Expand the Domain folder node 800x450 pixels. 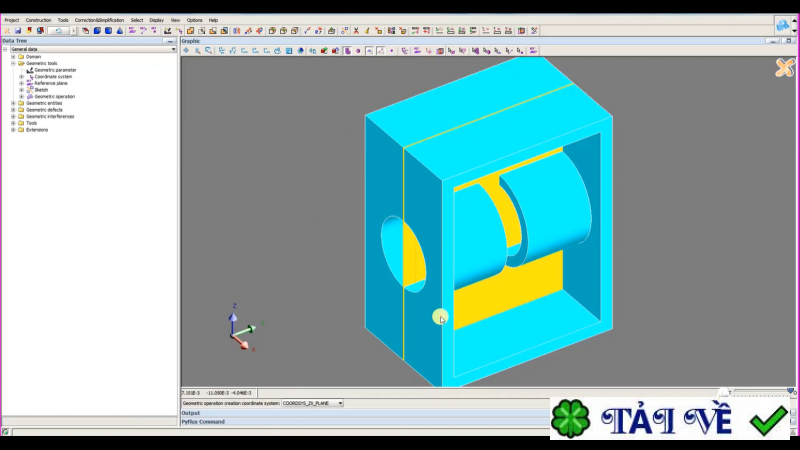point(13,57)
